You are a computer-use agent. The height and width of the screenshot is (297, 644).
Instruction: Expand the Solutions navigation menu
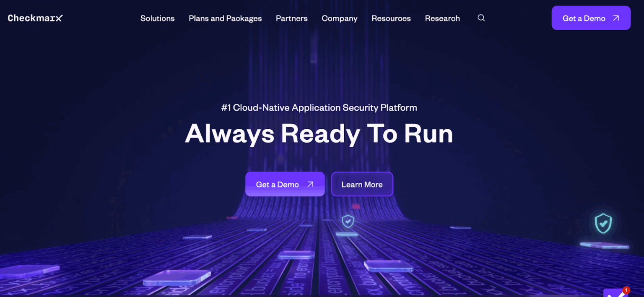coord(157,18)
